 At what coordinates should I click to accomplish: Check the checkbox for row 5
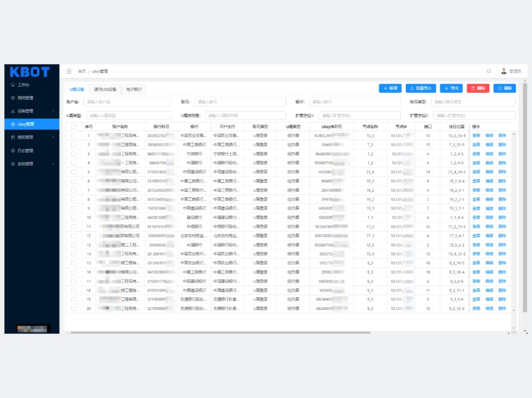coord(73,172)
